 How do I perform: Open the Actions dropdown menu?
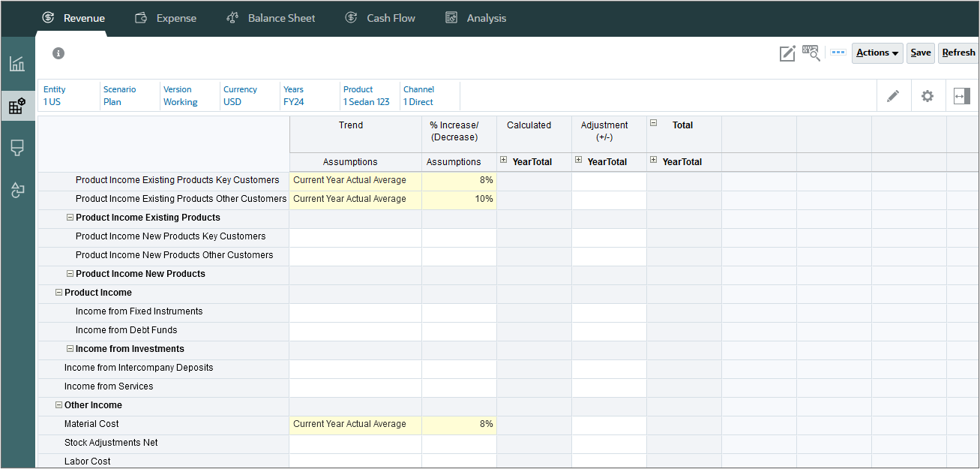pyautogui.click(x=877, y=53)
